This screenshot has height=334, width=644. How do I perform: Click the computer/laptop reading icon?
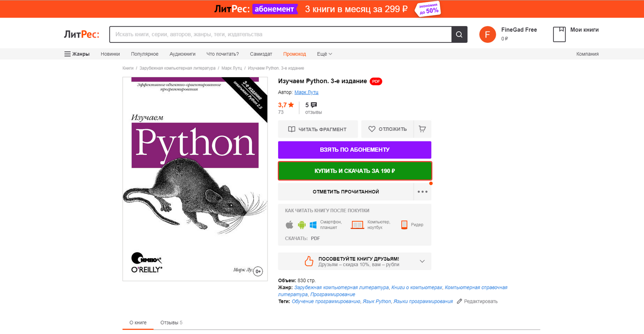coord(358,225)
